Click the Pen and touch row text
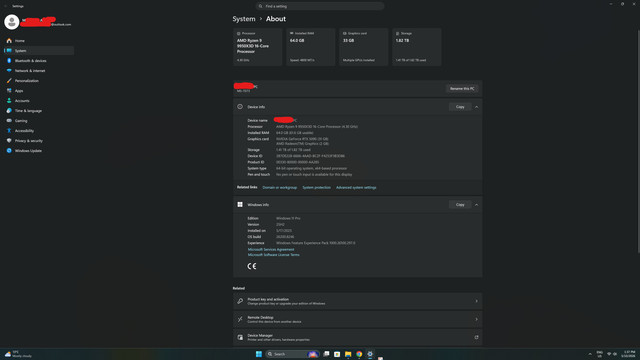Viewport: 640px width, 360px height. click(x=314, y=174)
